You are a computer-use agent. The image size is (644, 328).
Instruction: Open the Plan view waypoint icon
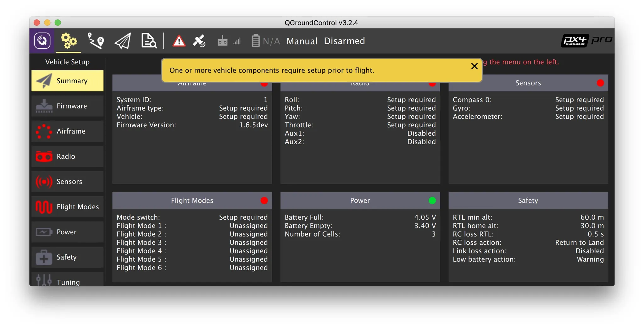click(x=95, y=41)
